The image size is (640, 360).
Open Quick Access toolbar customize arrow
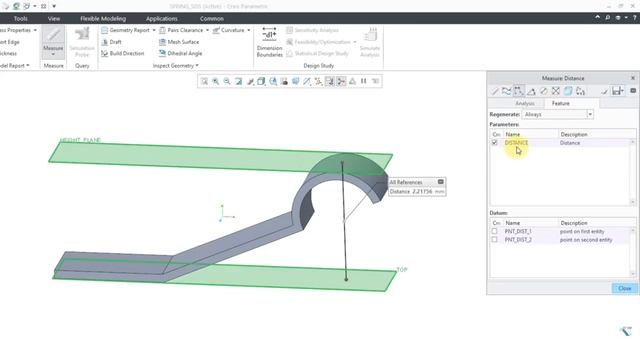click(54, 7)
